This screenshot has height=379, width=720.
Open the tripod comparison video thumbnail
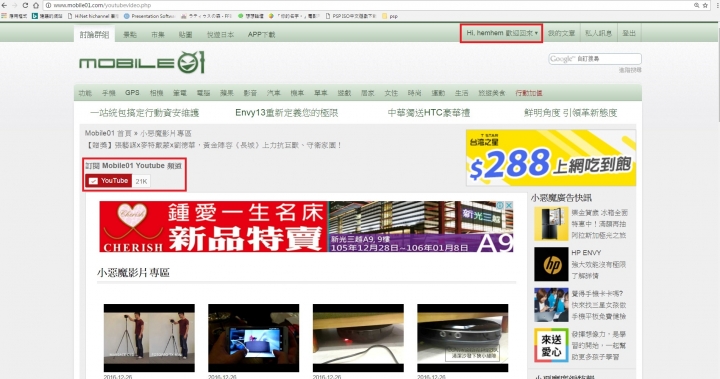[149, 338]
